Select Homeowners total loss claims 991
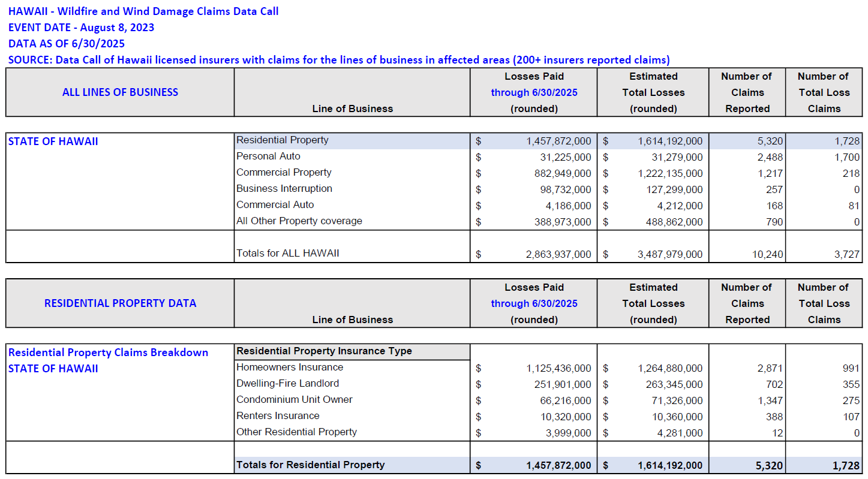 [852, 369]
